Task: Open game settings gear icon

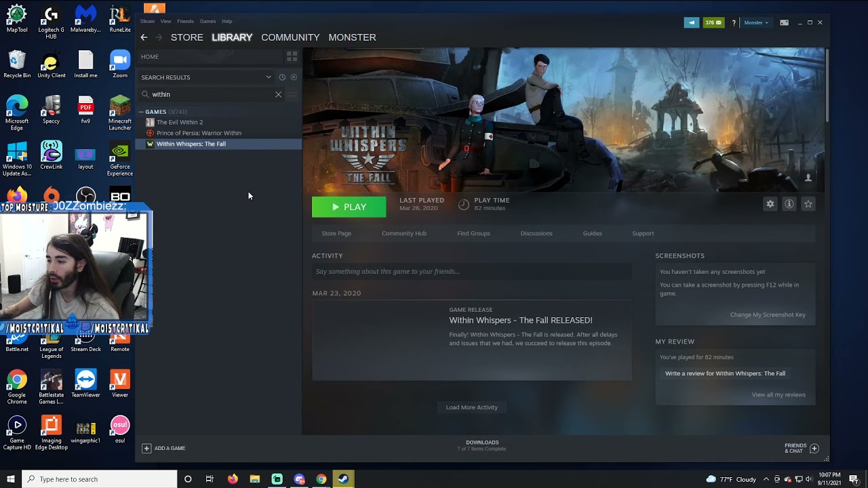Action: pos(770,204)
